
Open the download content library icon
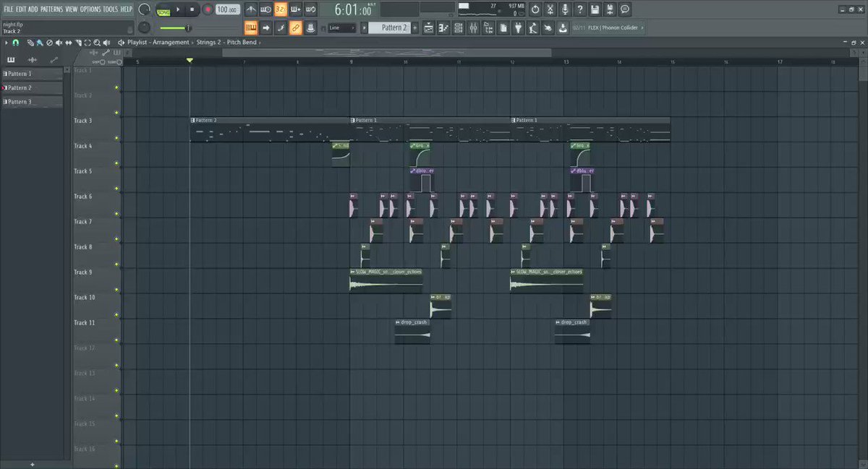pyautogui.click(x=563, y=27)
